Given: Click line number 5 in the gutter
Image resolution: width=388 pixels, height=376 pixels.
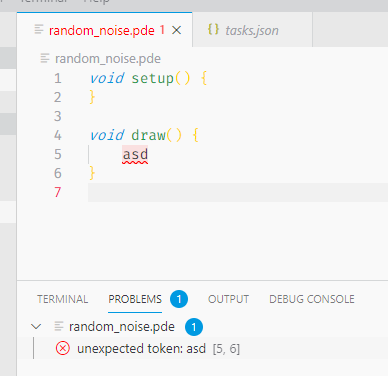Looking at the screenshot, I should click(x=58, y=154).
